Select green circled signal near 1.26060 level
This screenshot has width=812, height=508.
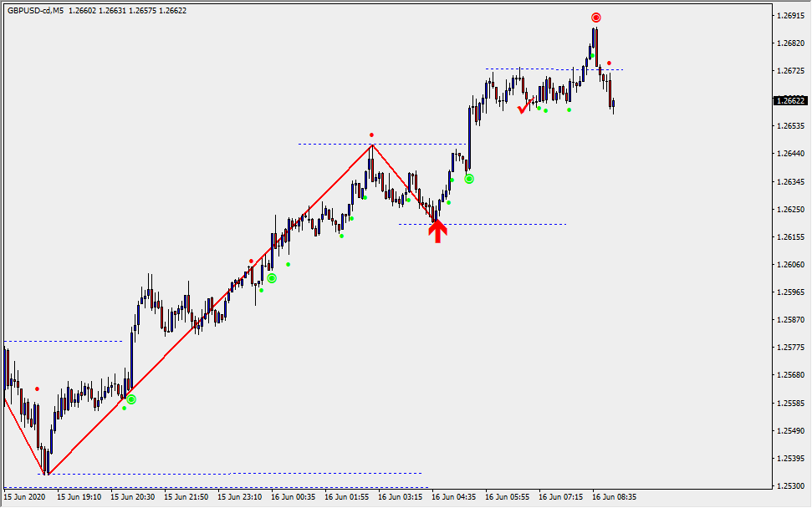272,277
